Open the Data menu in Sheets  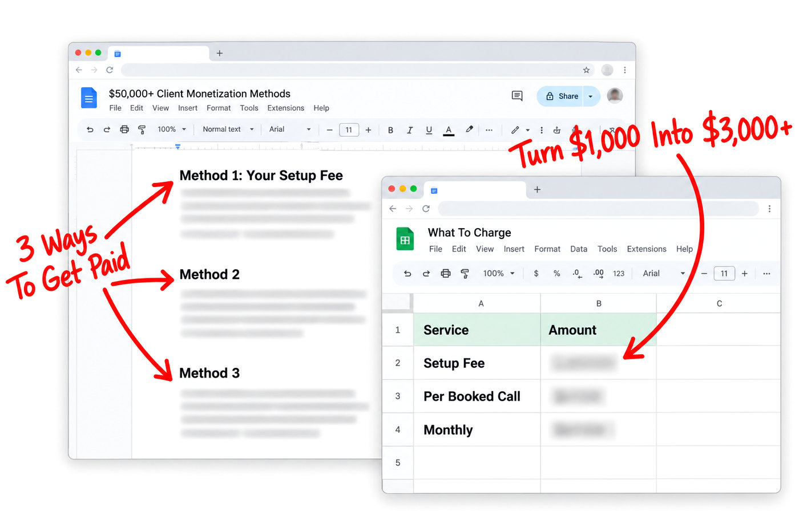click(579, 249)
